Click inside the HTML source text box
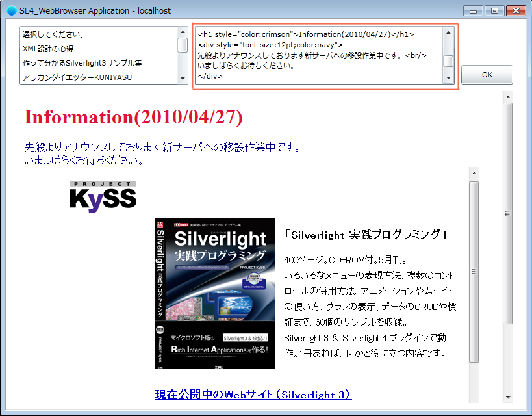532x416 pixels. click(319, 55)
